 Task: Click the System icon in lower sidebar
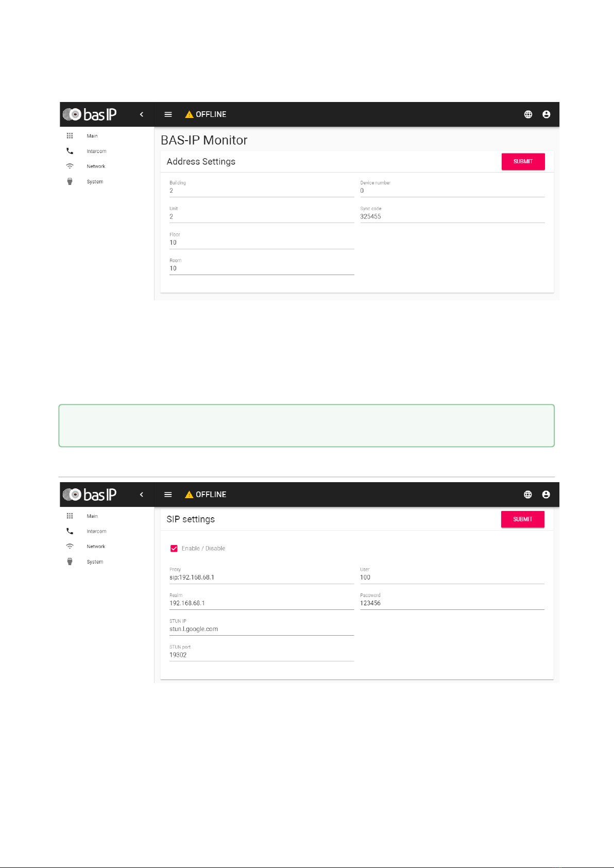[x=70, y=561]
